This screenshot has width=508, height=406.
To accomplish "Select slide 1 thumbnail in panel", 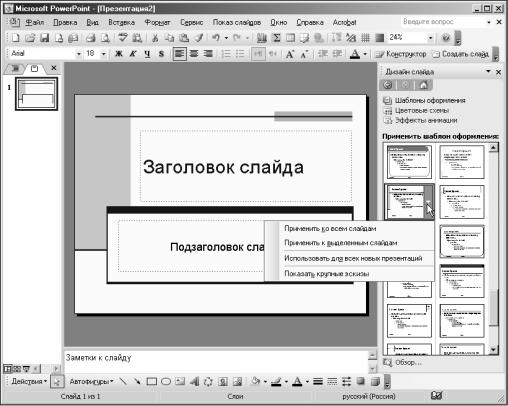I will (36, 94).
